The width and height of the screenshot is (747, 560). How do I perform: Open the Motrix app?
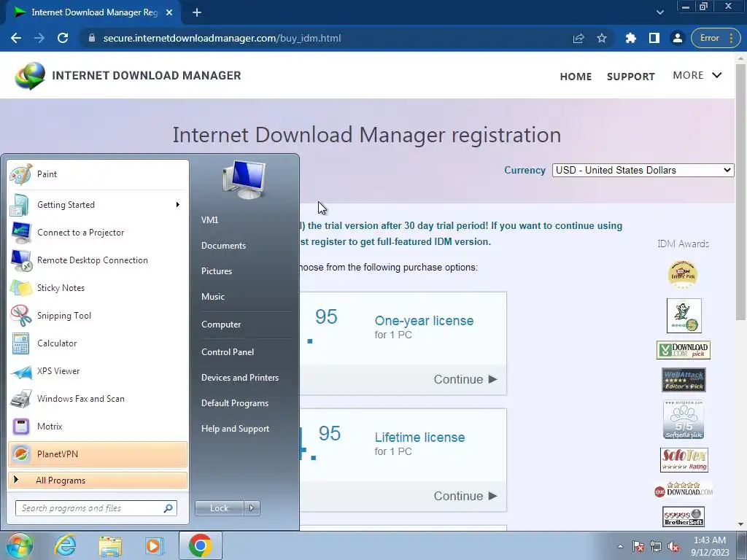[98, 426]
